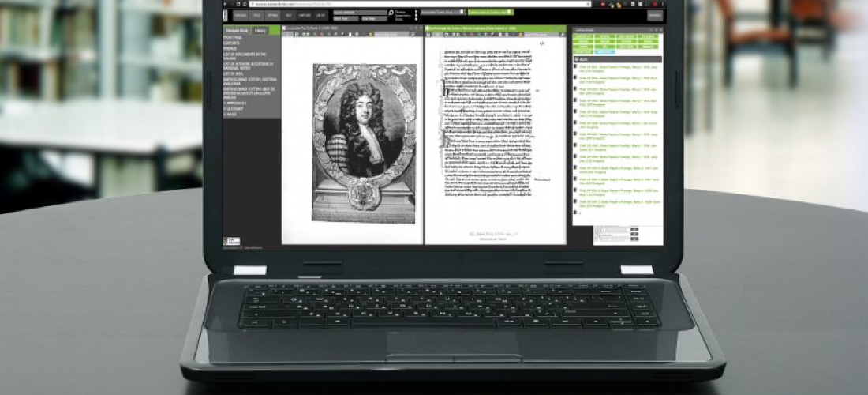The height and width of the screenshot is (395, 868).
Task: Open CONTENTS in the book navigation
Action: tap(231, 43)
